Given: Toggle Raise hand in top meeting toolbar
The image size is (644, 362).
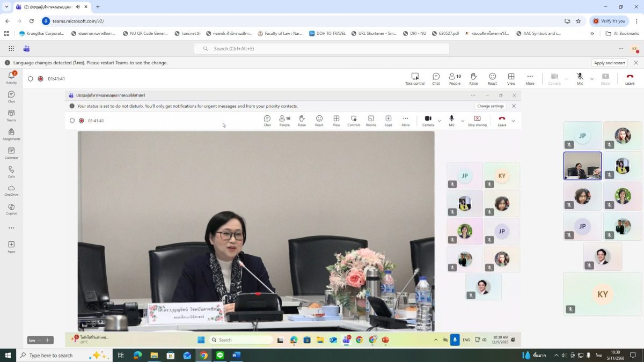Looking at the screenshot, I should tap(473, 78).
